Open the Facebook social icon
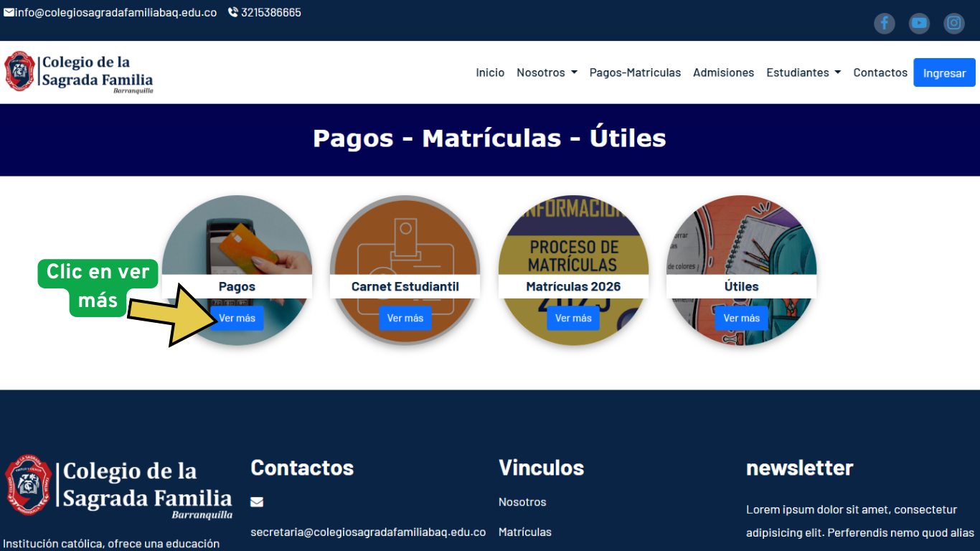980x551 pixels. point(884,24)
